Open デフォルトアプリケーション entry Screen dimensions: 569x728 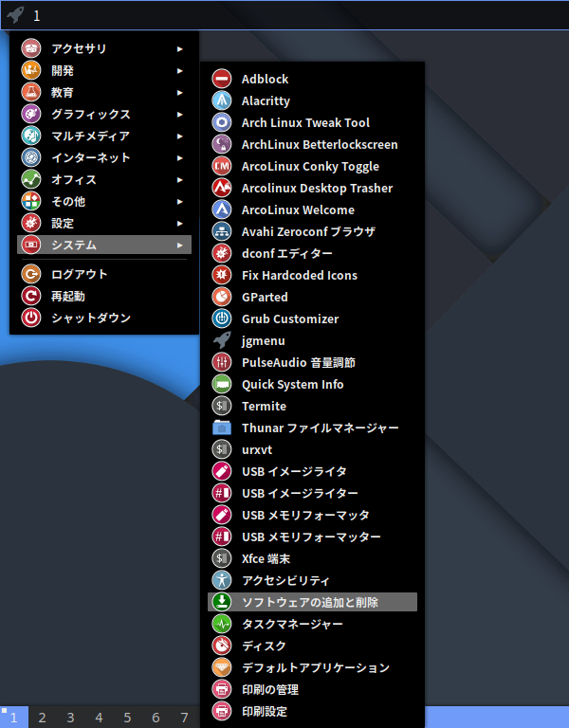pos(312,667)
